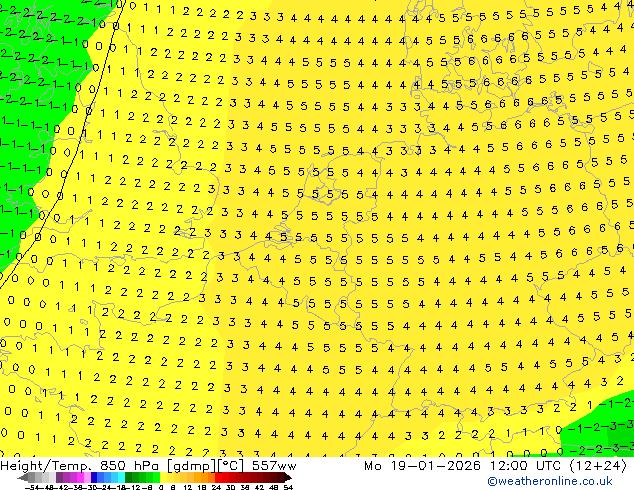Viewport: 634px width, 490px height.
Task: Pick the cyan swatch in temperature legend
Action: coord(121,478)
